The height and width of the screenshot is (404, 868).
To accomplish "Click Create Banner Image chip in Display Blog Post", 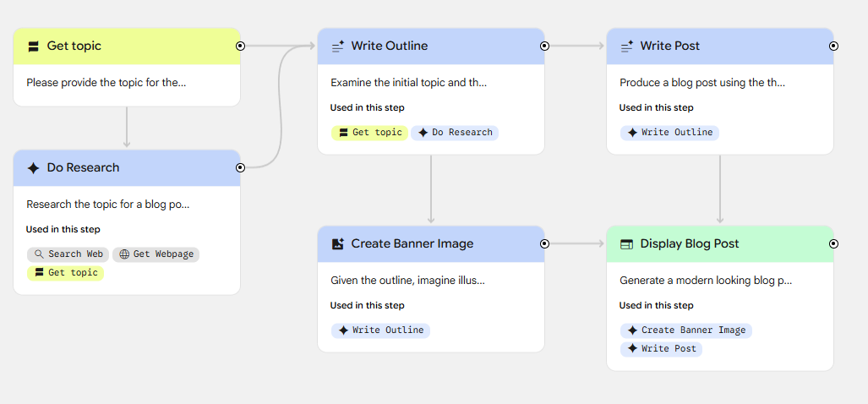I will tap(685, 330).
